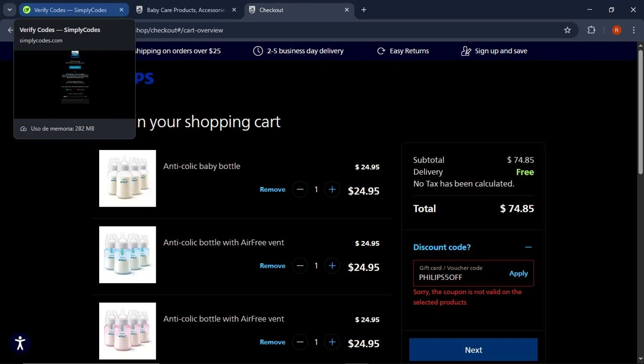Click 2-5 business day delivery text
The image size is (644, 364).
[x=305, y=51]
